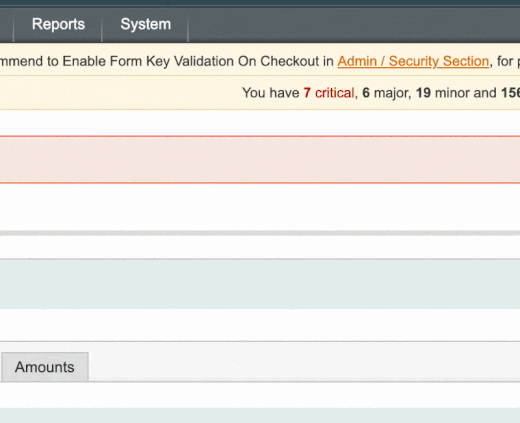Select the pink error message bar
The width and height of the screenshot is (520, 423).
tap(260, 159)
